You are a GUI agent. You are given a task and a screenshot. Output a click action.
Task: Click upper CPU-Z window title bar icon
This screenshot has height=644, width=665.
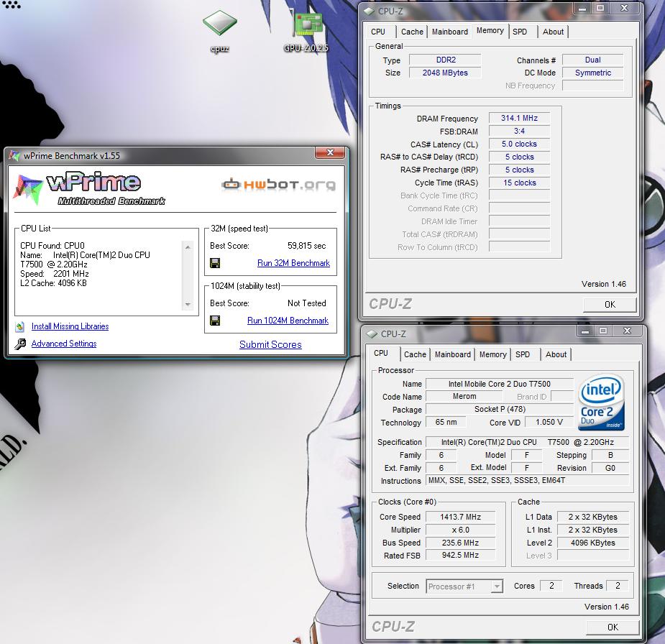pos(370,11)
